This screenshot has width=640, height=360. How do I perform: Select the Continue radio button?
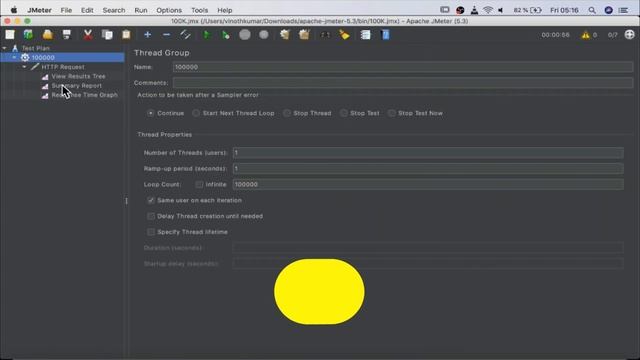(151, 113)
